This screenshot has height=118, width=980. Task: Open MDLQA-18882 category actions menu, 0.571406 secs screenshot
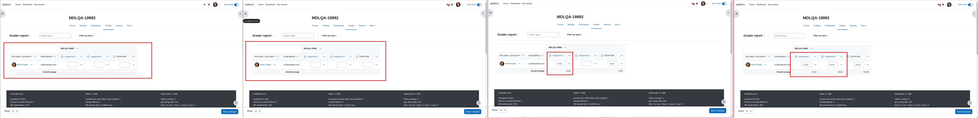tap(78, 49)
